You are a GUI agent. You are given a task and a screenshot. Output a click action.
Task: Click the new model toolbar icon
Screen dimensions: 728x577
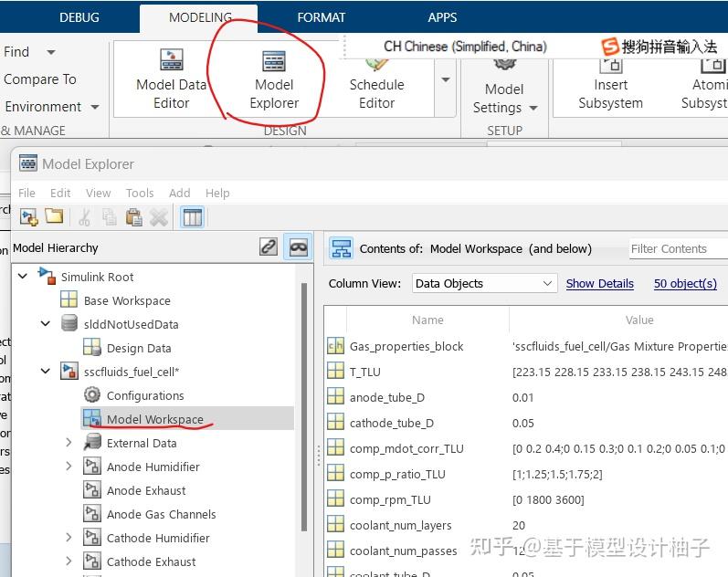pos(29,217)
